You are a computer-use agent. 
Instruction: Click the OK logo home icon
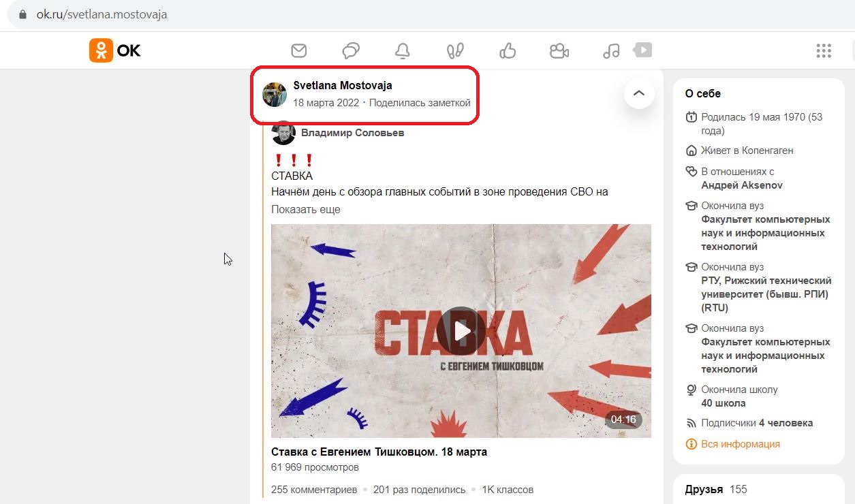[114, 50]
